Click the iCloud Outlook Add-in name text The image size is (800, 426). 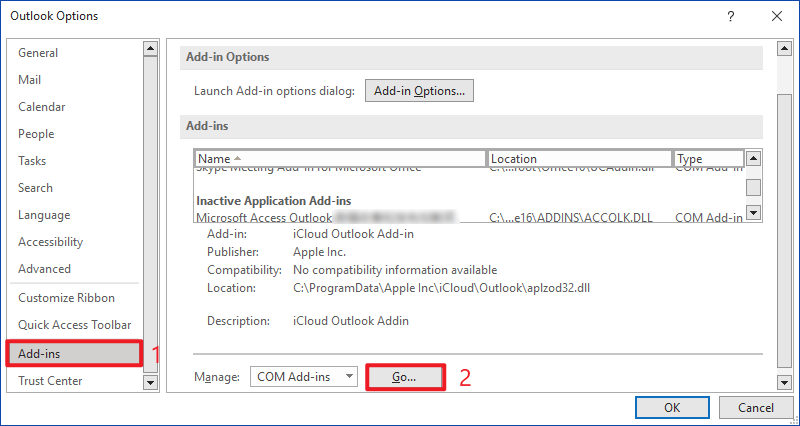(x=354, y=234)
